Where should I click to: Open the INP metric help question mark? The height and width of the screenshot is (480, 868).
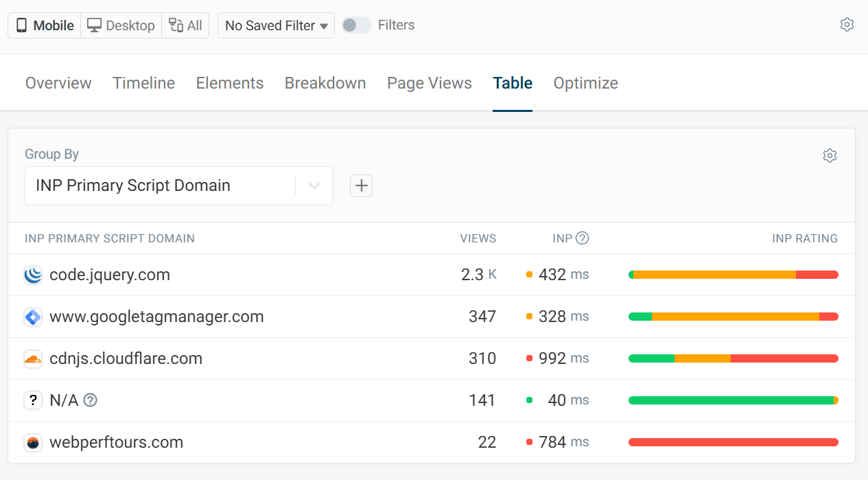582,238
